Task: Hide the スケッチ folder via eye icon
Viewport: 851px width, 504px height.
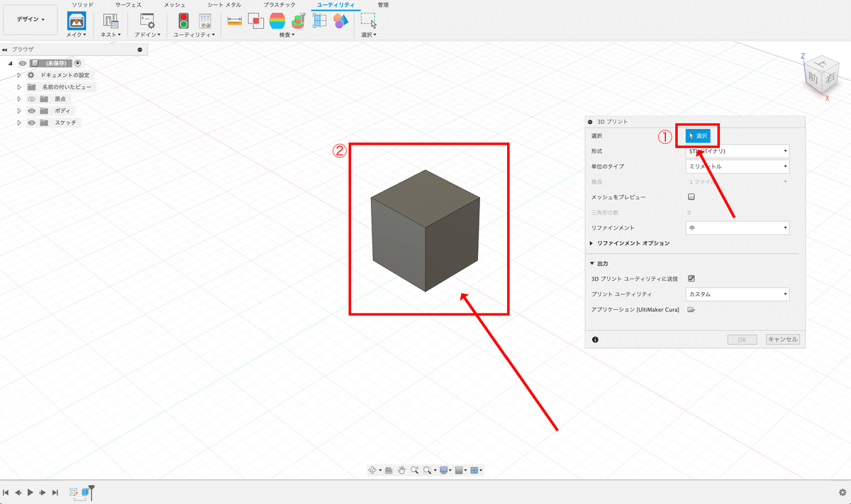Action: 31,123
